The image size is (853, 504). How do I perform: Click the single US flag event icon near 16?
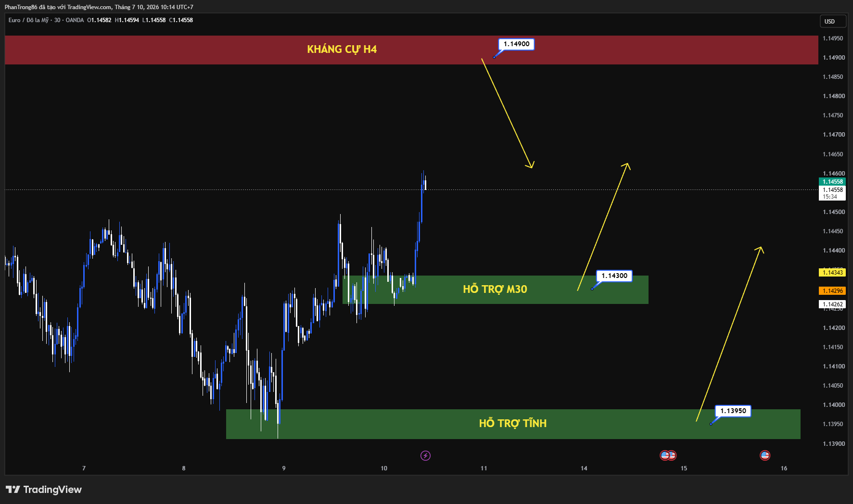765,455
